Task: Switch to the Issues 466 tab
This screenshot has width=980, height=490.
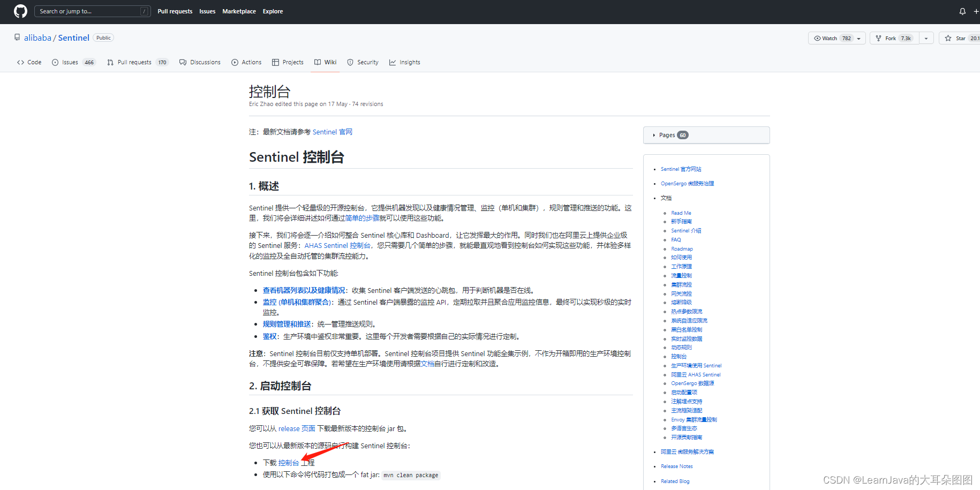Action: [x=74, y=62]
